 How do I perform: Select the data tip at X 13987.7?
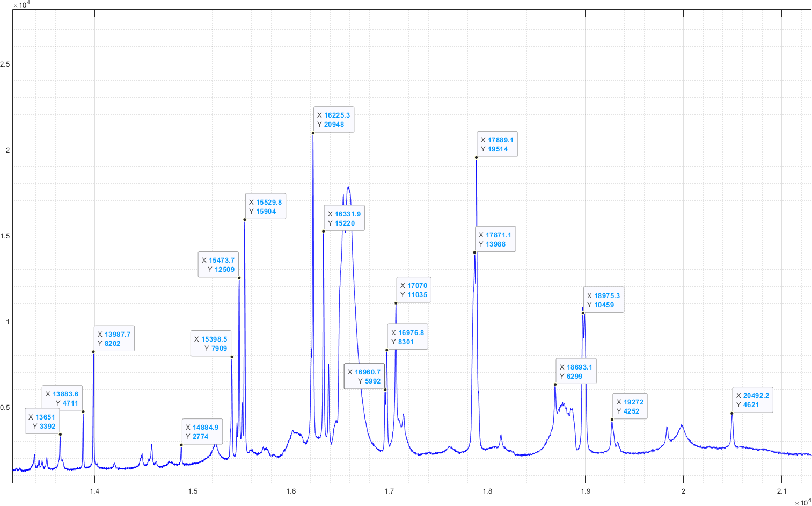[114, 339]
